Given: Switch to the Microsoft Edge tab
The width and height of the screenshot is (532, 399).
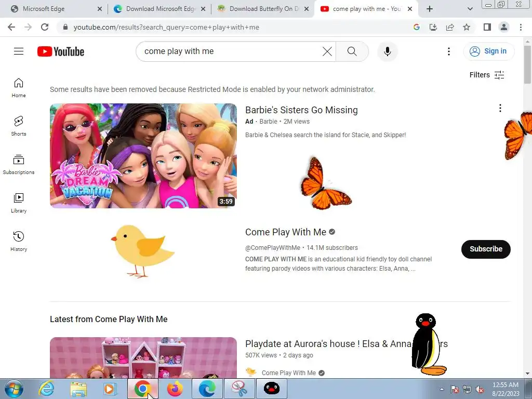Looking at the screenshot, I should (x=54, y=9).
